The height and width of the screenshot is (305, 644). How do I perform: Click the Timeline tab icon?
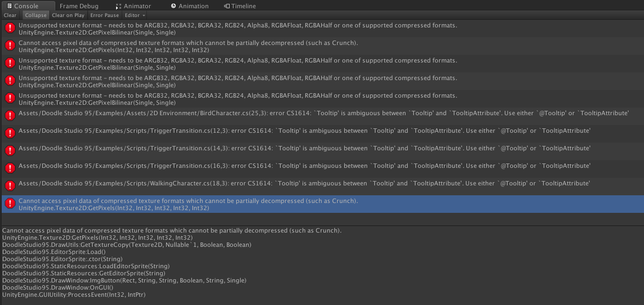click(x=227, y=6)
